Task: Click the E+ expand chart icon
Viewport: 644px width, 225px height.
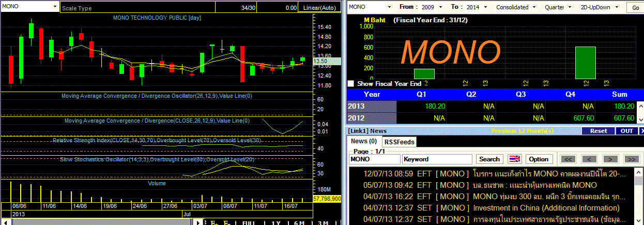Action: [x=213, y=222]
